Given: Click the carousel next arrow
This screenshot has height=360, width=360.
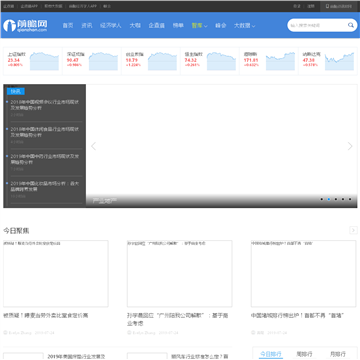Looking at the screenshot, I should [350, 146].
